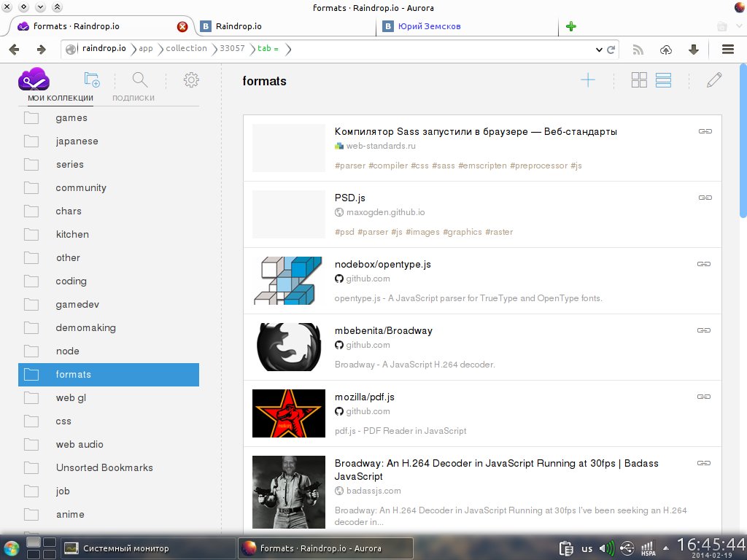
Task: Open nodebox/opentype.js bookmark title
Action: 382,264
